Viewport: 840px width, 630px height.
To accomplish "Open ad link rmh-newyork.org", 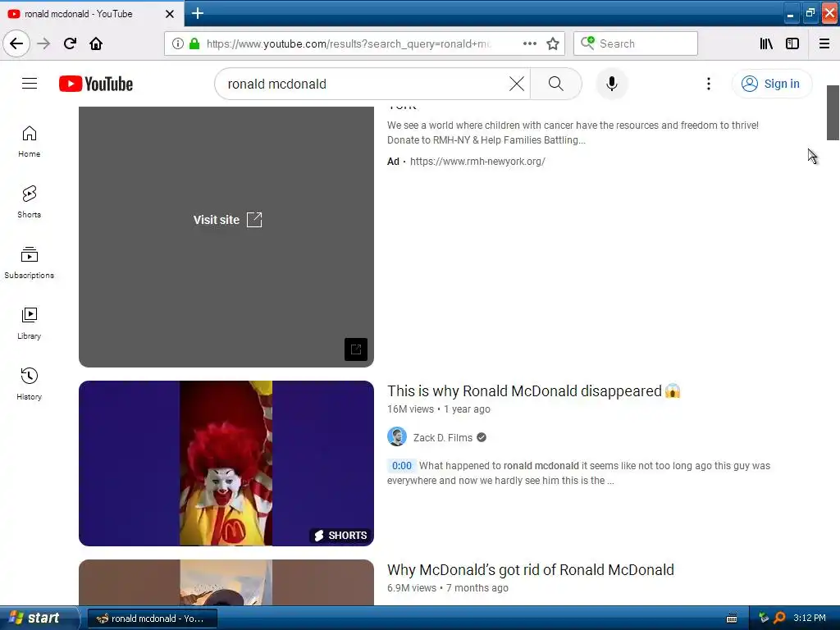I will [477, 162].
